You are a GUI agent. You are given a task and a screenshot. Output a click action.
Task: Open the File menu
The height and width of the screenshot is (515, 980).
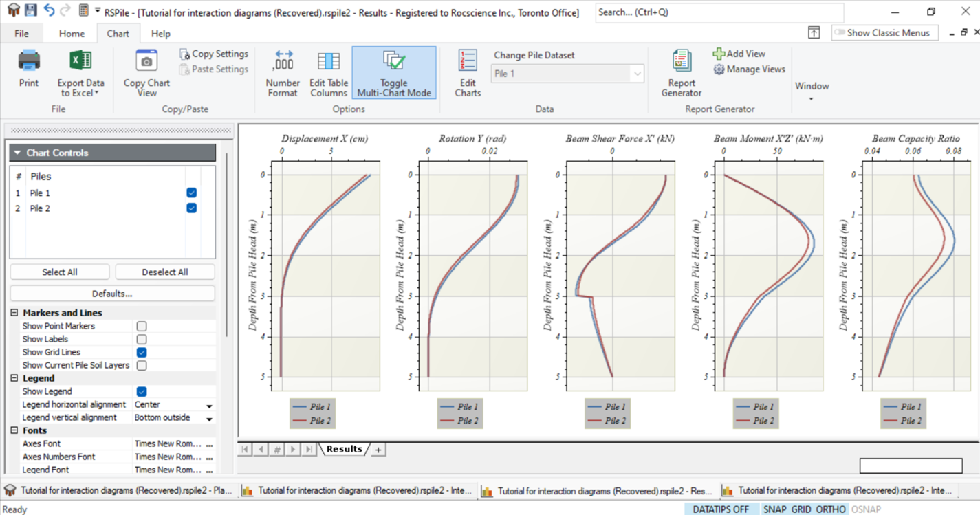pos(21,33)
